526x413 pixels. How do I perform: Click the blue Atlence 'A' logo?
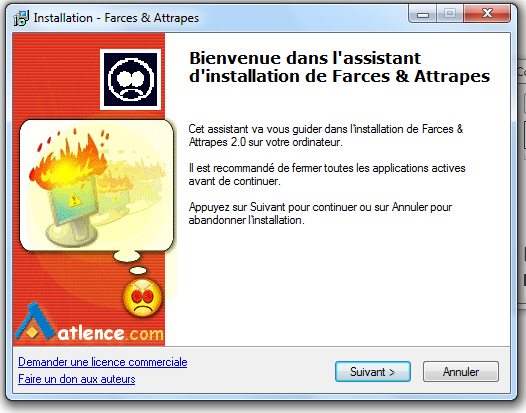point(35,321)
